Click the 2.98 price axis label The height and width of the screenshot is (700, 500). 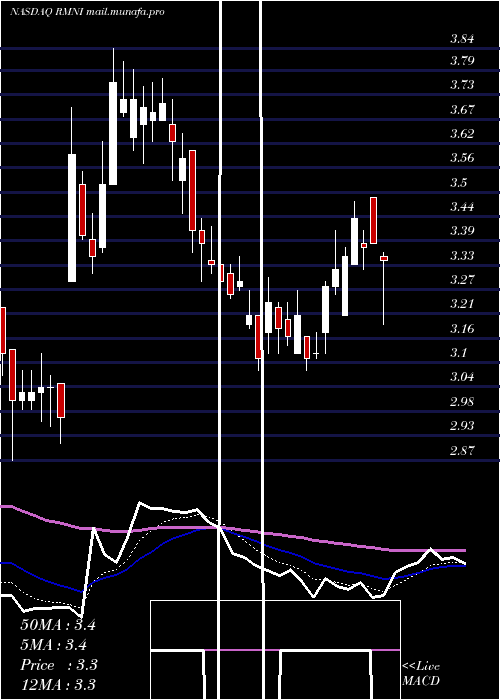click(x=462, y=401)
